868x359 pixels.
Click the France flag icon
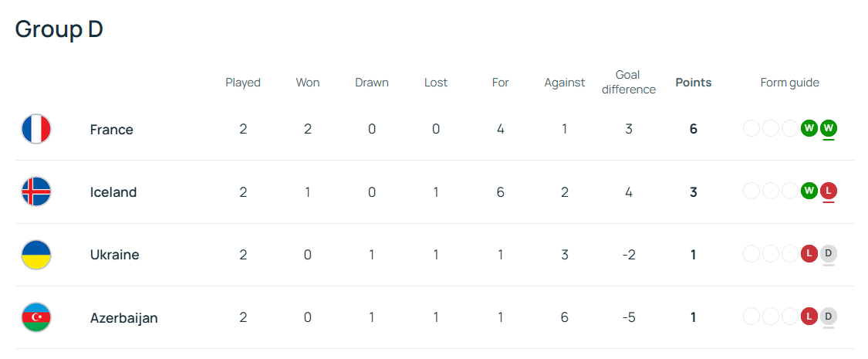(x=36, y=129)
